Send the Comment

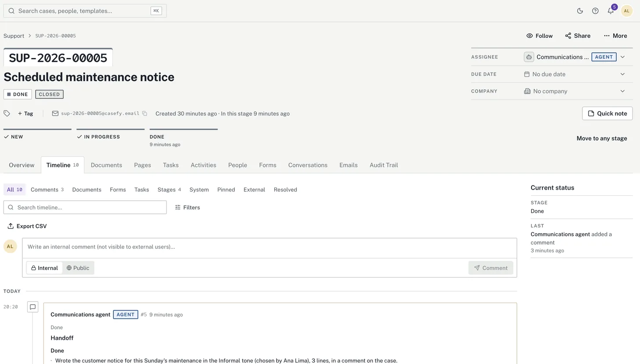tap(491, 268)
